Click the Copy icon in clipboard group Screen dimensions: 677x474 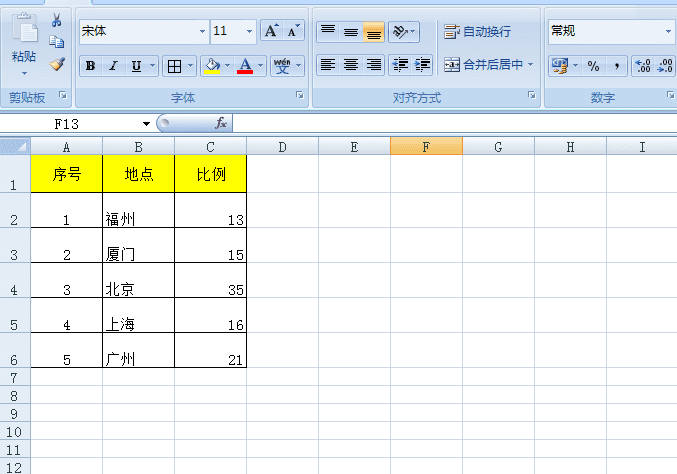(57, 42)
